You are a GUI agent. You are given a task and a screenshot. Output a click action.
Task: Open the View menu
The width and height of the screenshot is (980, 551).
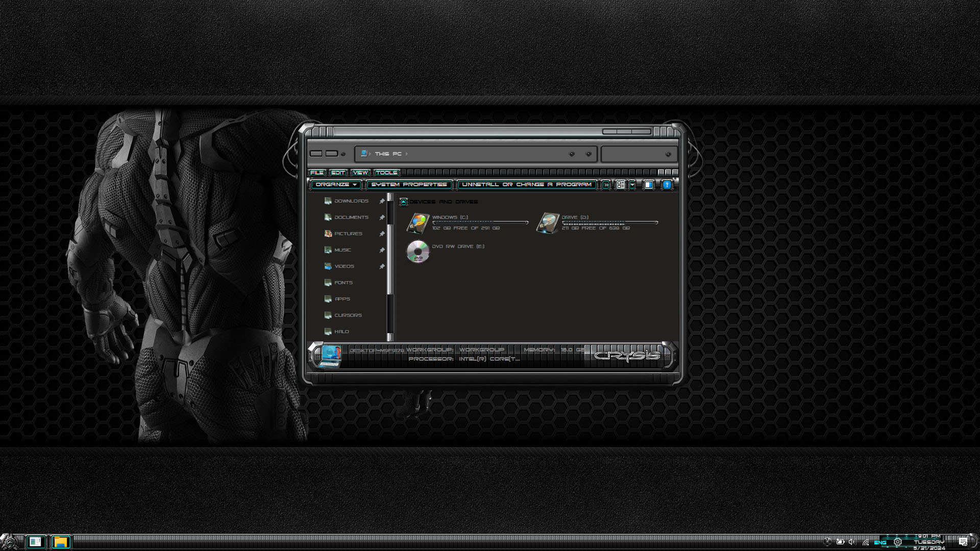coord(360,173)
